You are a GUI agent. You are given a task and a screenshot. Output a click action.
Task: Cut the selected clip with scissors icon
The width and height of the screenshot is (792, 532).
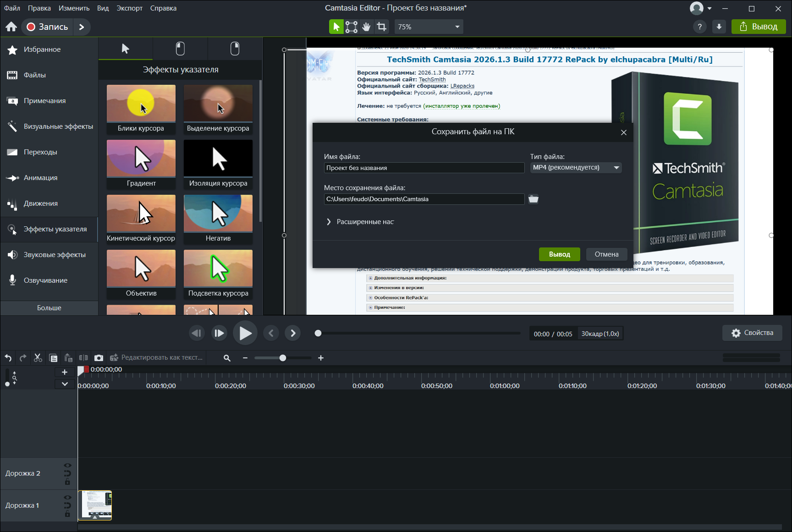click(38, 358)
